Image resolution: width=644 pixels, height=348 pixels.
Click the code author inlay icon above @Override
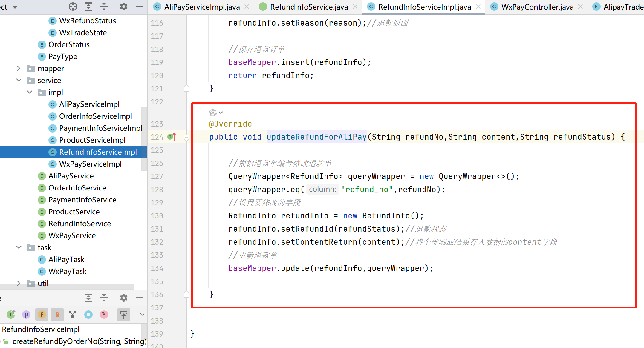click(x=213, y=113)
